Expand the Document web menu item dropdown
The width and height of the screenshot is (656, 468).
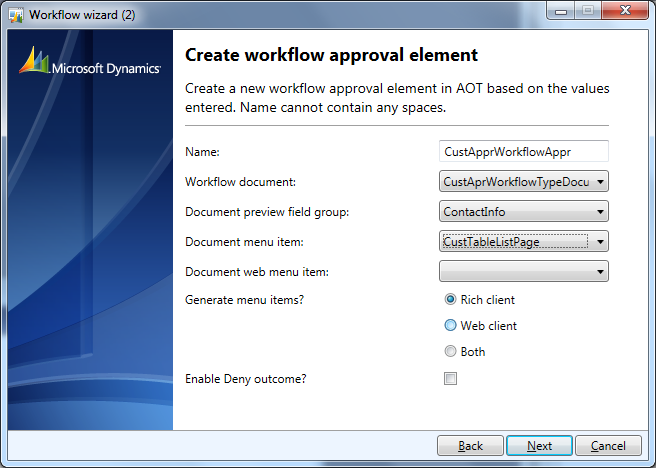pos(524,271)
